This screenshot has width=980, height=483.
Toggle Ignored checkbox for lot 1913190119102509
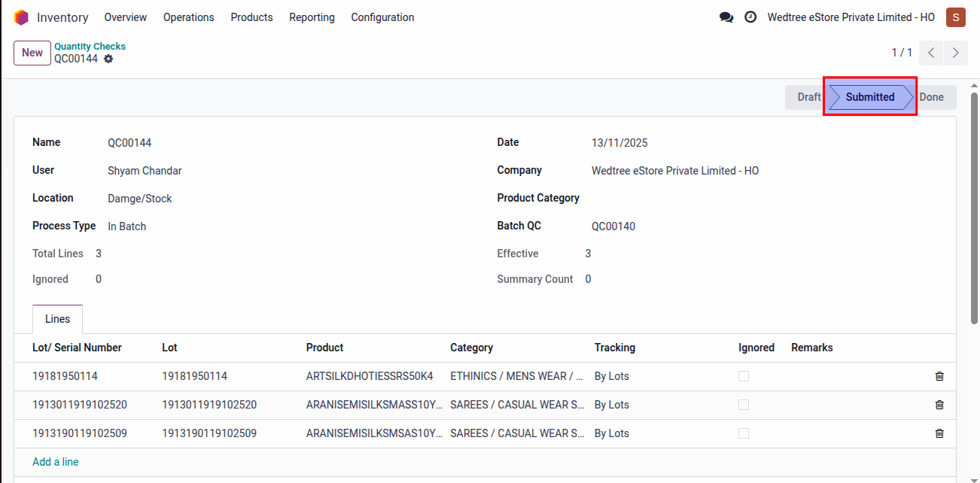pos(744,433)
